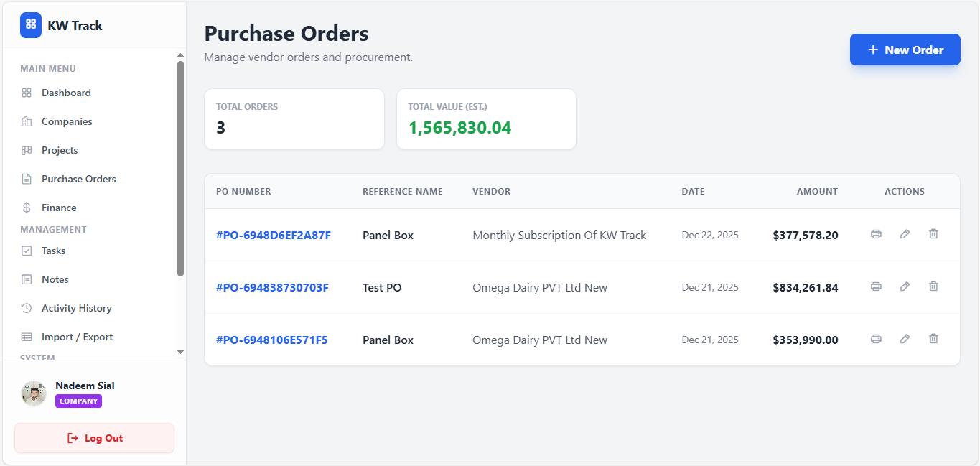This screenshot has height=466, width=980.
Task: Delete the PO-6948106E571F5 order
Action: pyautogui.click(x=933, y=338)
